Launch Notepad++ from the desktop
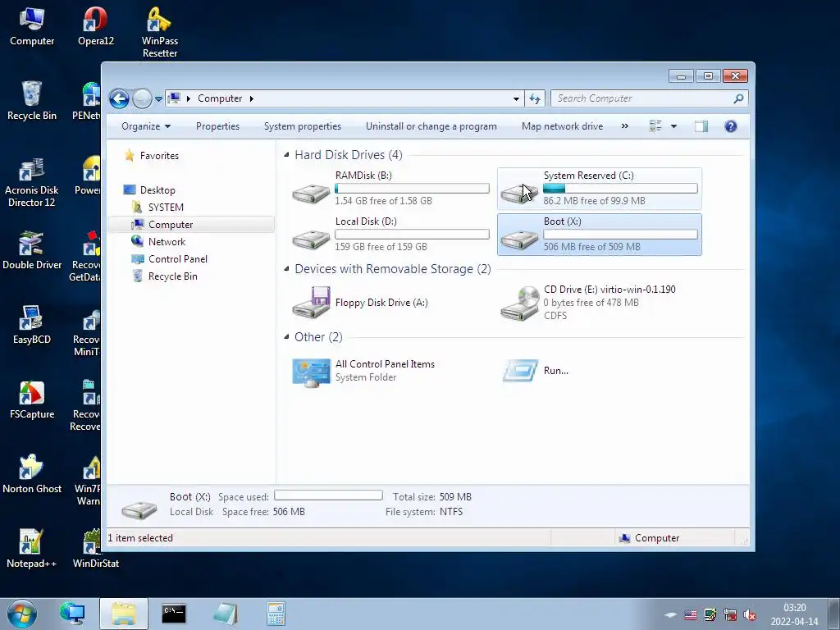840x630 pixels. 32,549
